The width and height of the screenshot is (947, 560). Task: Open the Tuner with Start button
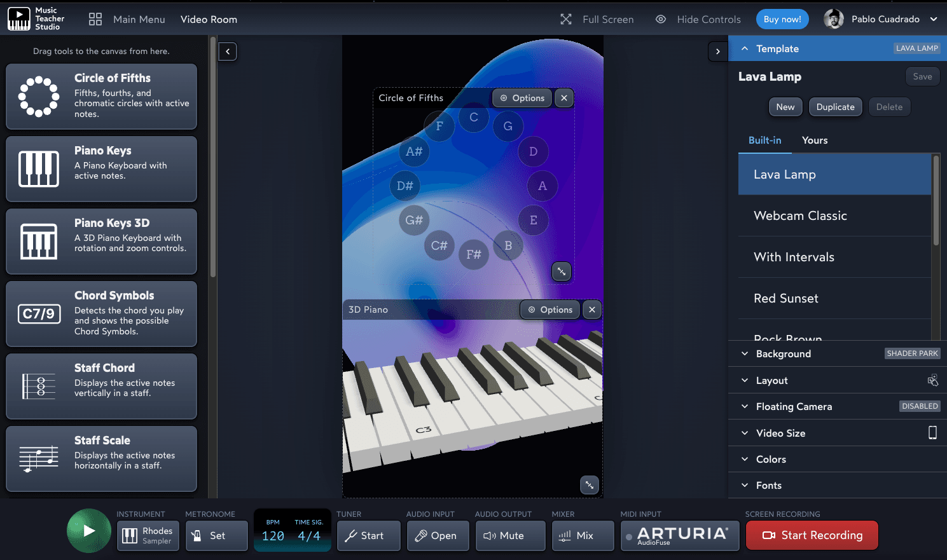pos(369,536)
